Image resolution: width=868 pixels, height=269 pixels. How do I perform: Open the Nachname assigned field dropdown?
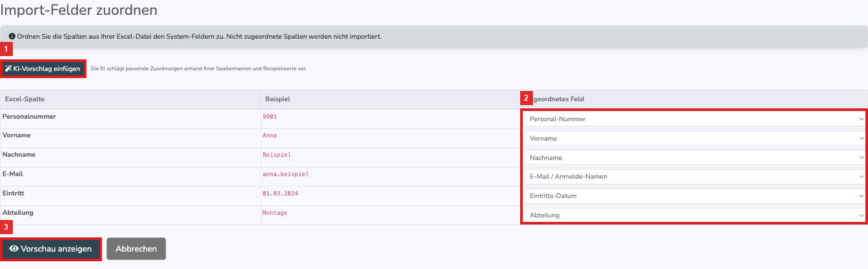click(694, 157)
